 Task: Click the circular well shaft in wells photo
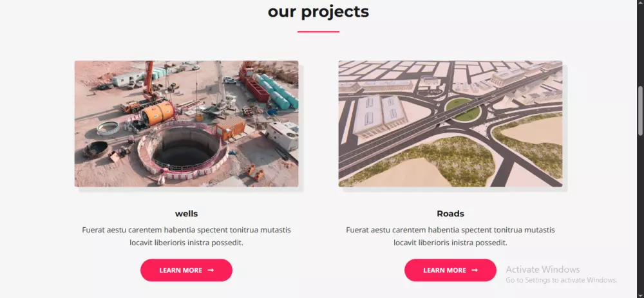183,149
